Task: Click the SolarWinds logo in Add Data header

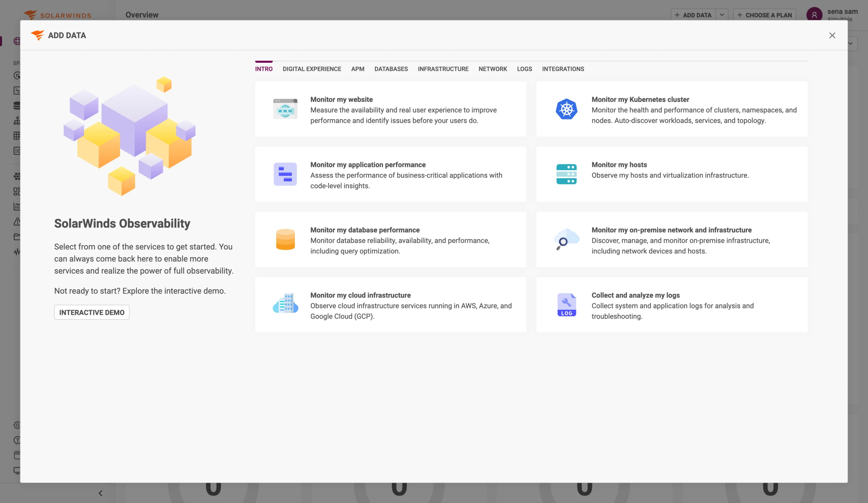Action: click(38, 35)
